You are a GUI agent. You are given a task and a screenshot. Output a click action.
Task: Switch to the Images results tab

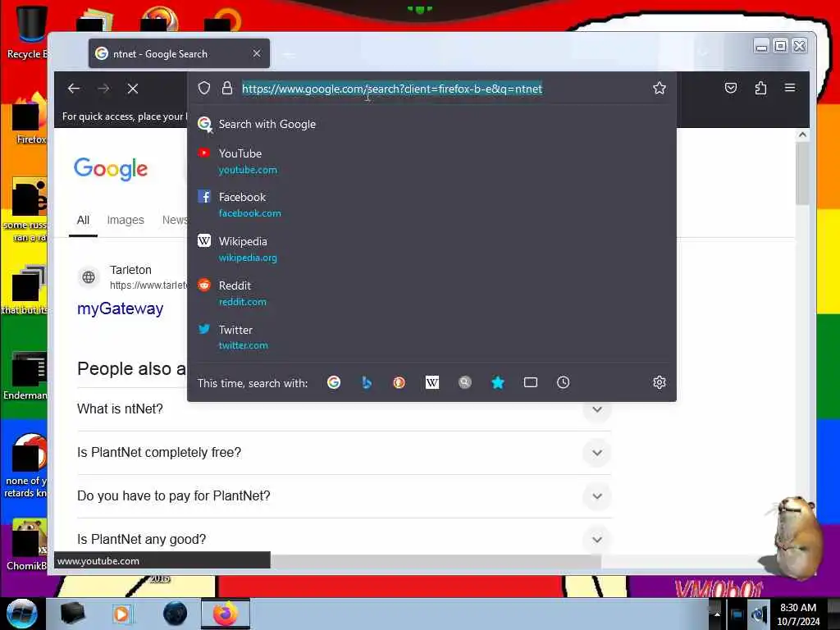(x=126, y=220)
